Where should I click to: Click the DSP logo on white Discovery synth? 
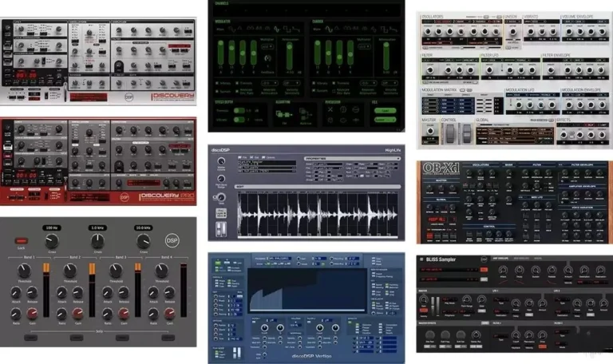tap(129, 97)
